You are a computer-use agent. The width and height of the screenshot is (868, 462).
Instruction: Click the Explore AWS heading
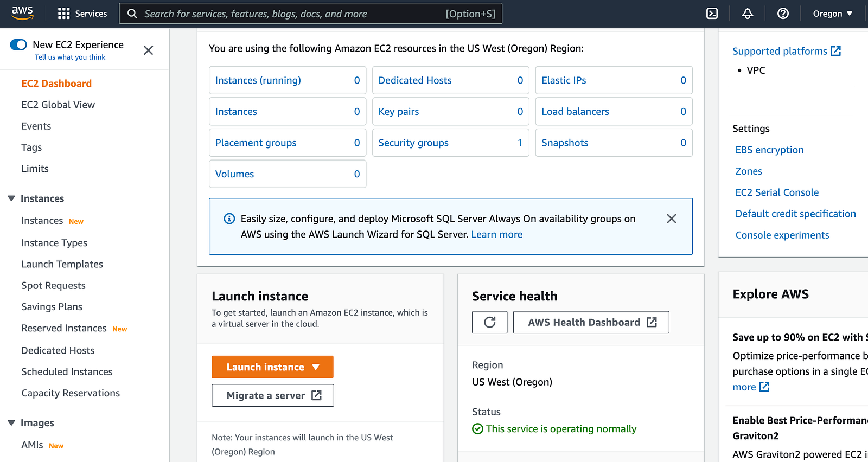[x=770, y=294]
